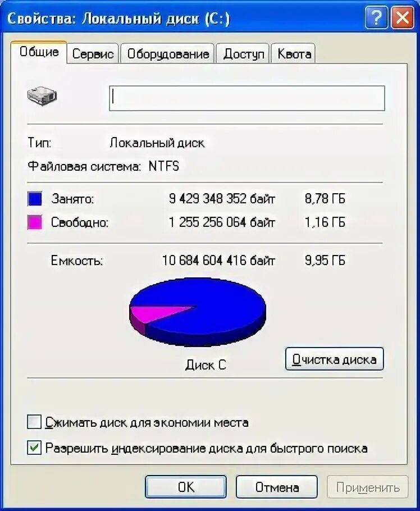Image resolution: width=420 pixels, height=511 pixels.
Task: Close the disk properties dialog
Action: (403, 18)
